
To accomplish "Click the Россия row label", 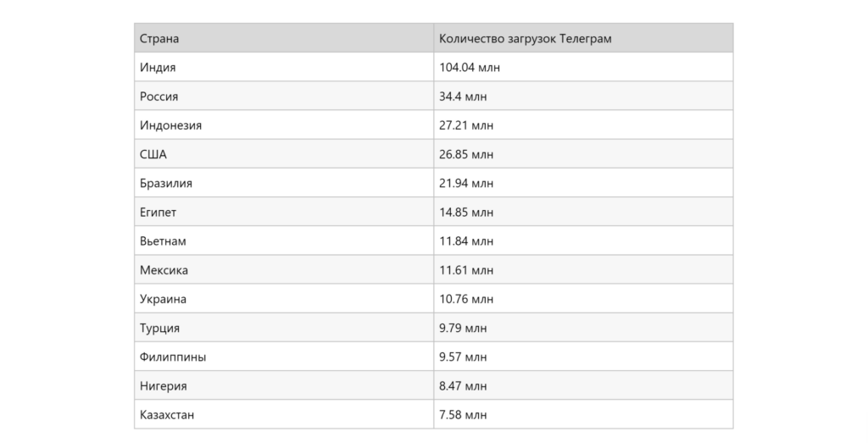I will (x=159, y=97).
